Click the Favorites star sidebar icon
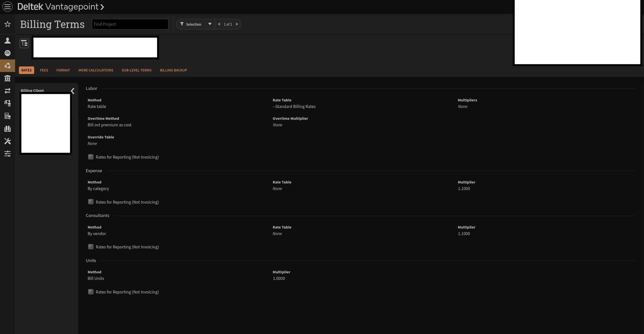The height and width of the screenshot is (334, 644). coord(8,24)
